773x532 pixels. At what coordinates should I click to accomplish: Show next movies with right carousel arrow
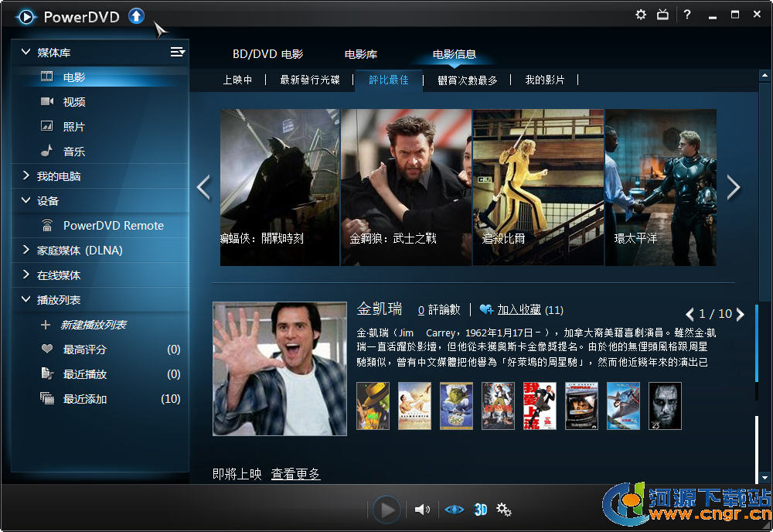click(734, 187)
